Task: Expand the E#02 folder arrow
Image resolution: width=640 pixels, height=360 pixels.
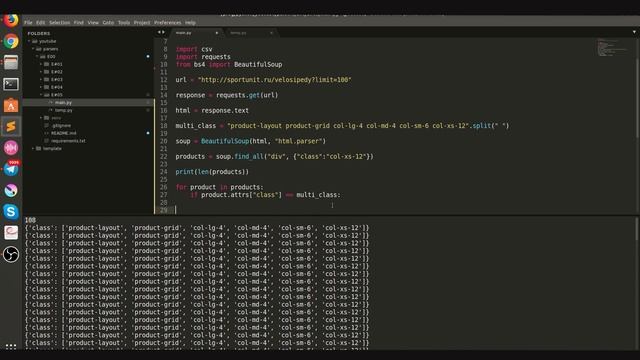Action: point(41,72)
